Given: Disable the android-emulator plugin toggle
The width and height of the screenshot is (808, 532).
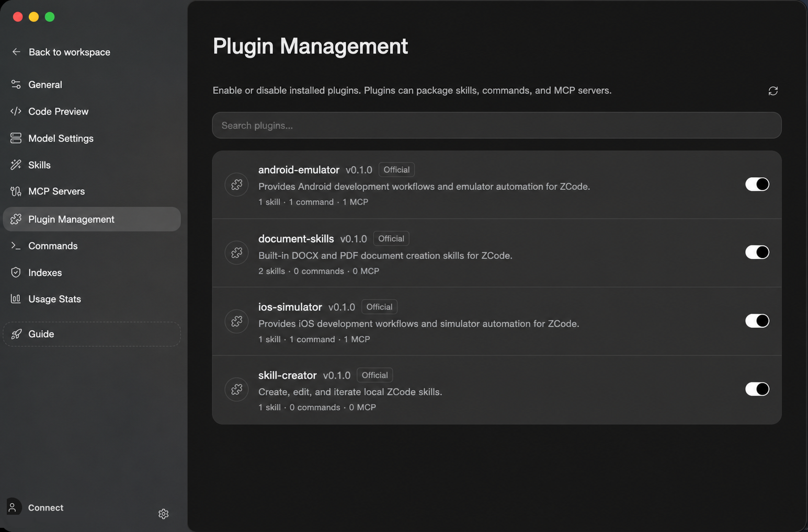Looking at the screenshot, I should click(x=757, y=184).
